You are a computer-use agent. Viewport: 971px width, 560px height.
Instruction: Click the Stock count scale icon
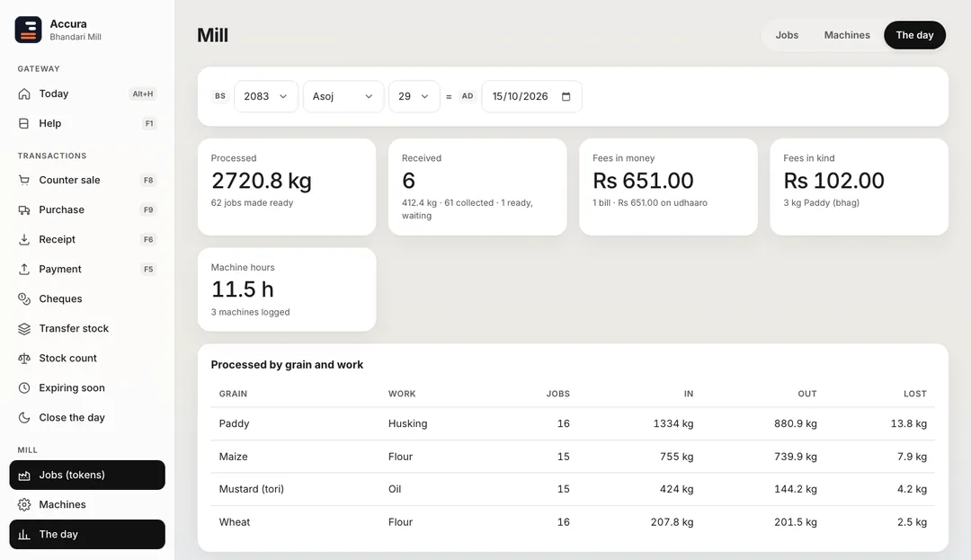24,359
